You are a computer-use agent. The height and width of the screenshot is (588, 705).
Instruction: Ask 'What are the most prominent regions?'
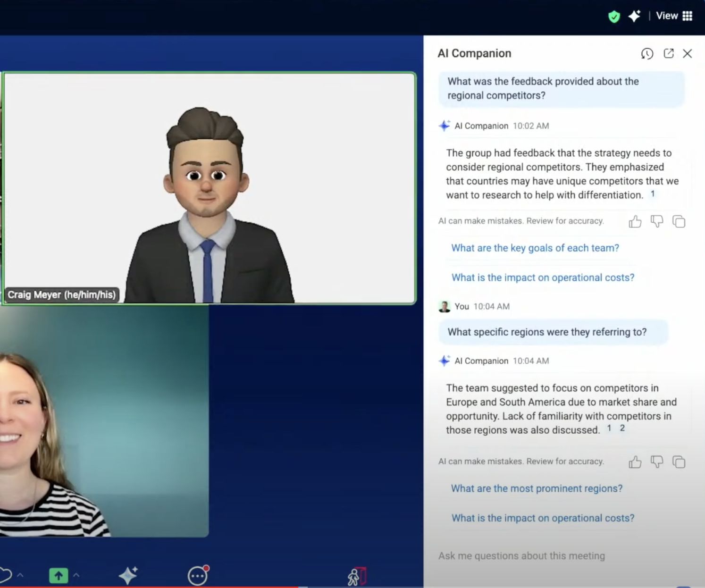[x=537, y=488]
